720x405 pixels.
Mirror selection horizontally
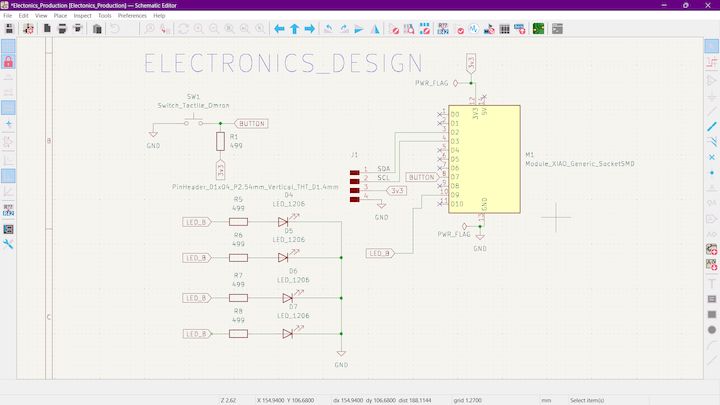click(x=375, y=29)
